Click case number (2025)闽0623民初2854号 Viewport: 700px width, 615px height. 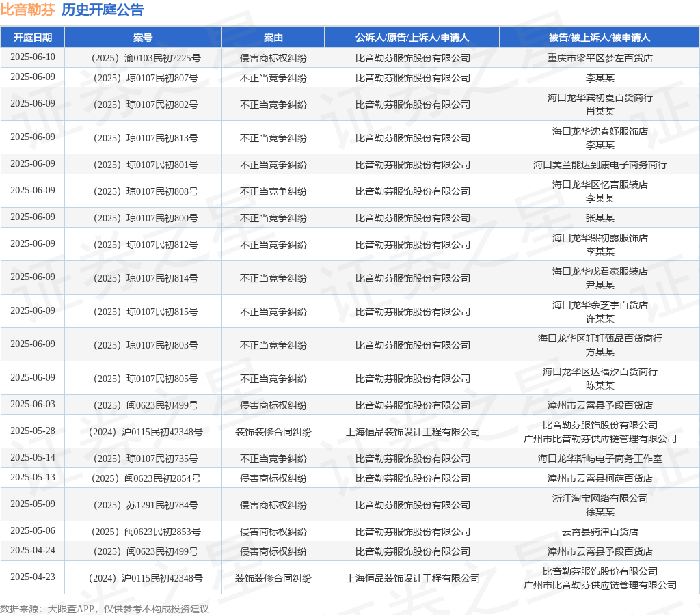pos(146,478)
